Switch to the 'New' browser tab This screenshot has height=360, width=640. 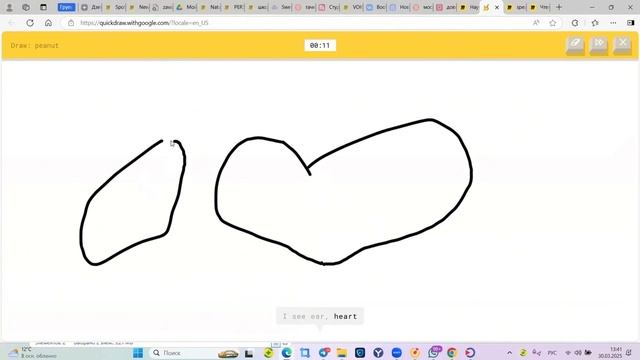coord(139,7)
